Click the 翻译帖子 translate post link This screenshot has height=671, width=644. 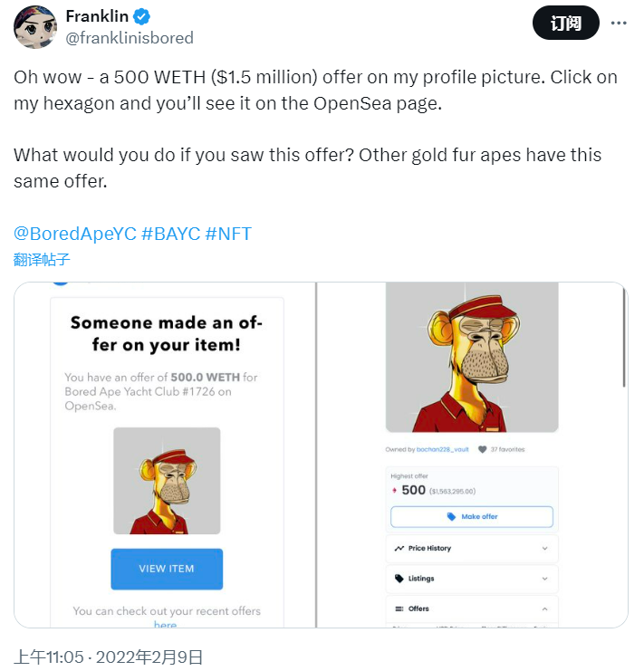[42, 259]
